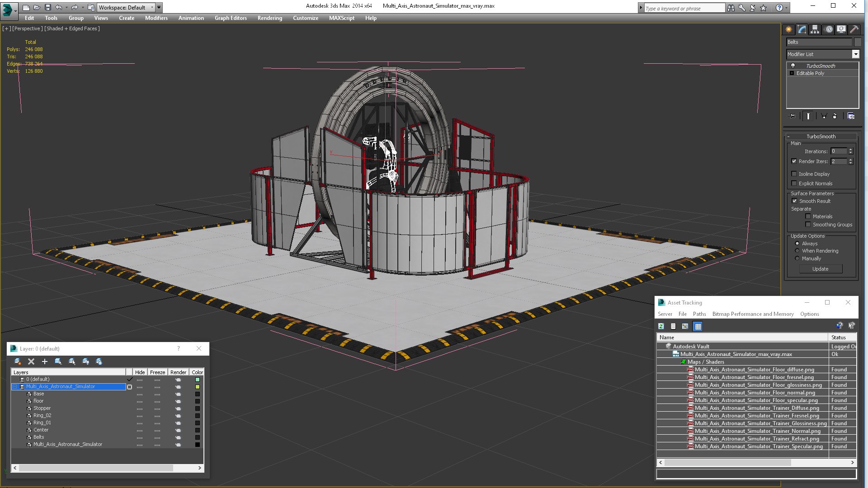This screenshot has width=868, height=488.
Task: Open the Hierarchy command panel tab
Action: 815,29
